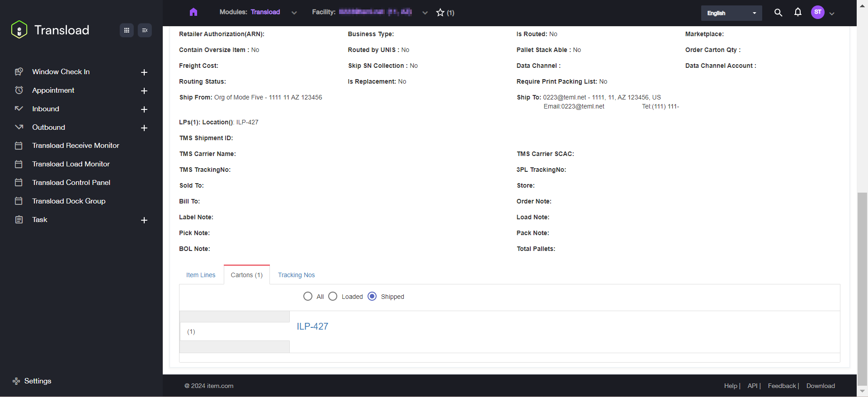The height and width of the screenshot is (397, 868).
Task: Collapse sidebar with the menu toggle icon
Action: tap(145, 30)
